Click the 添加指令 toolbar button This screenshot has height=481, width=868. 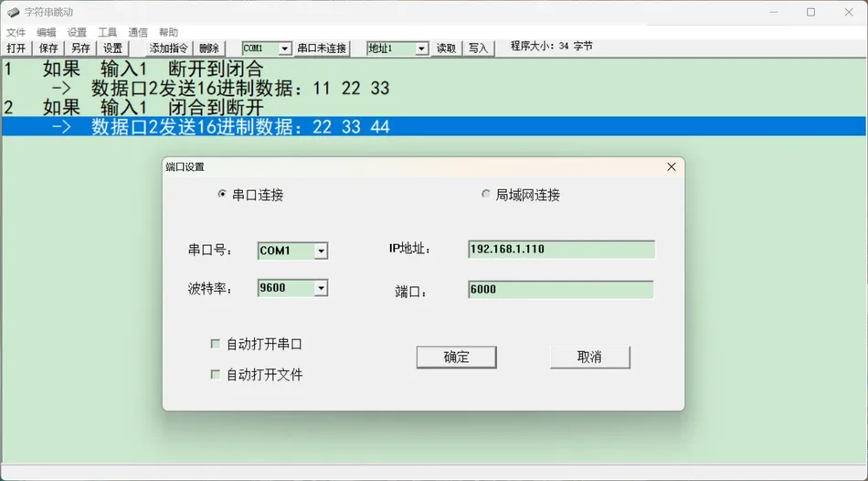coord(168,48)
